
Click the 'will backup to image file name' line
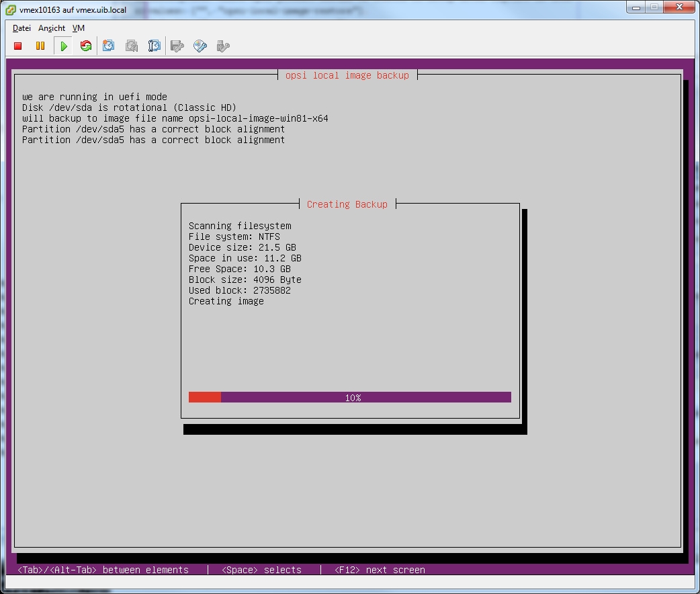(175, 118)
